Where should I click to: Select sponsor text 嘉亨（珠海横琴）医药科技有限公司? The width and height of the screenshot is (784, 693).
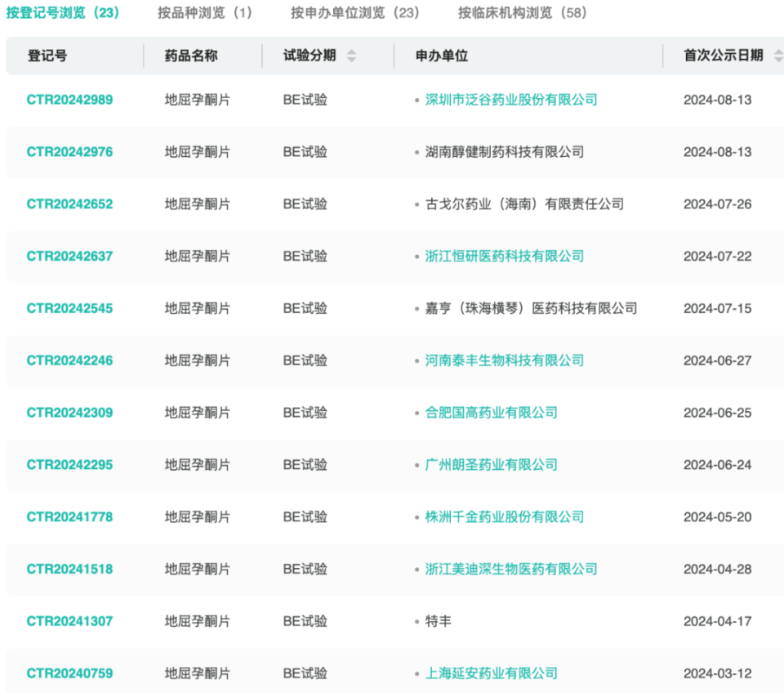coord(531,308)
